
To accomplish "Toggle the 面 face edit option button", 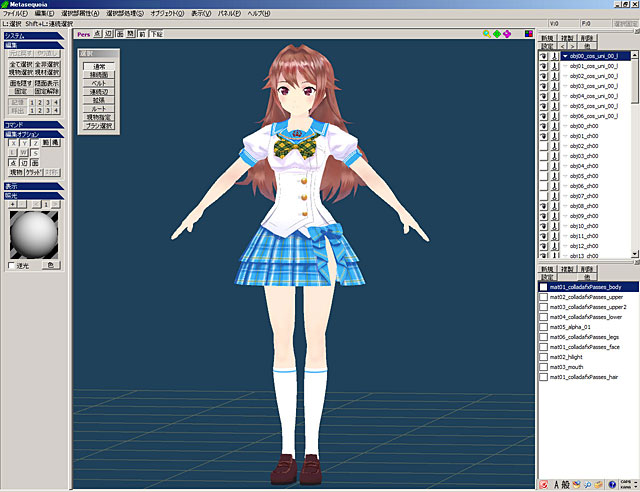I will tap(35, 163).
